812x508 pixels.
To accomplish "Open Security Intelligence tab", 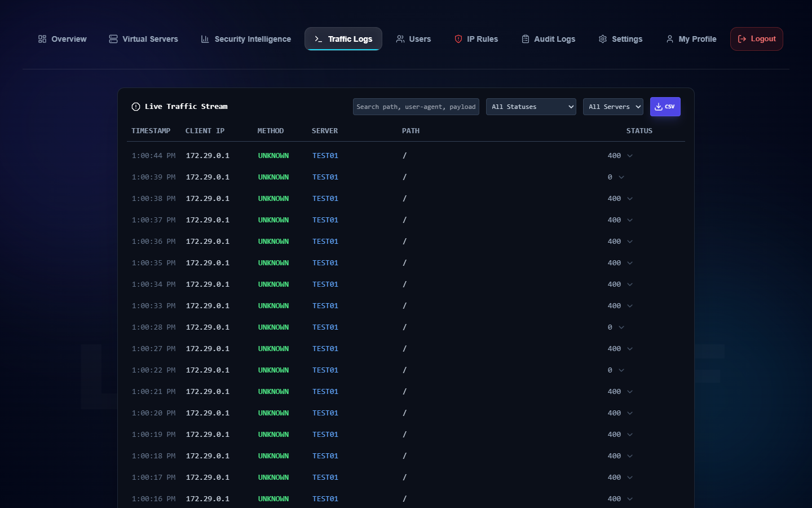I will [x=246, y=39].
